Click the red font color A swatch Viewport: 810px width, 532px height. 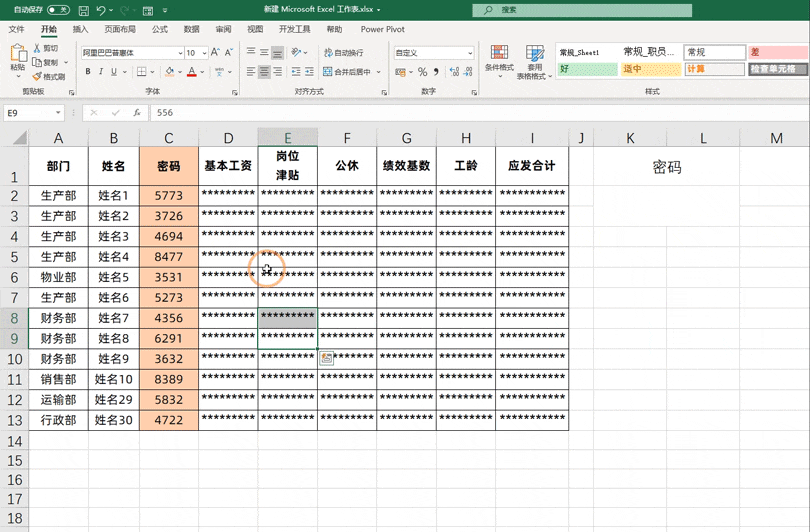tap(192, 72)
